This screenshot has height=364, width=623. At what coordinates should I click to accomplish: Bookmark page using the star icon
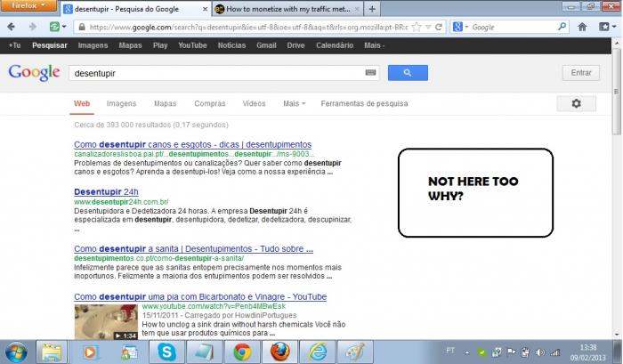[417, 27]
